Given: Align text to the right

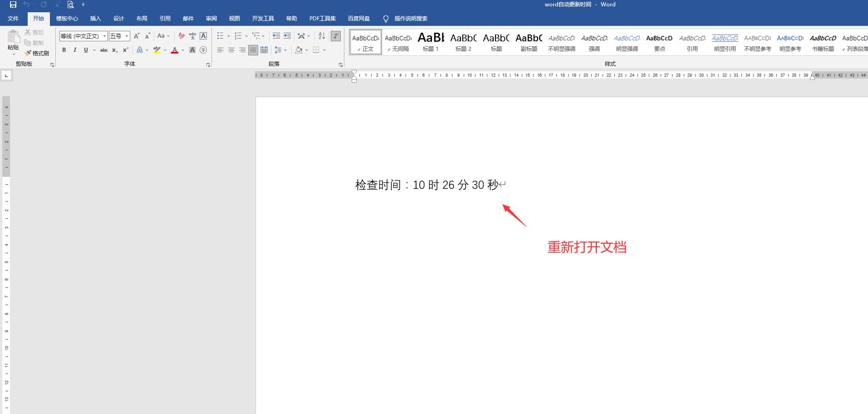Looking at the screenshot, I should click(x=242, y=50).
